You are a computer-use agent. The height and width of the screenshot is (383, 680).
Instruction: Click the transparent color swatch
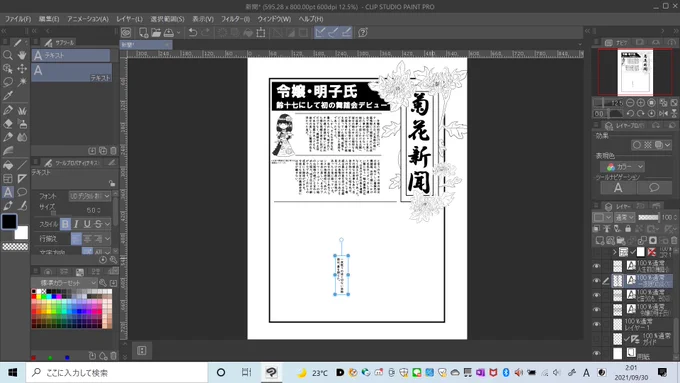tap(15, 247)
